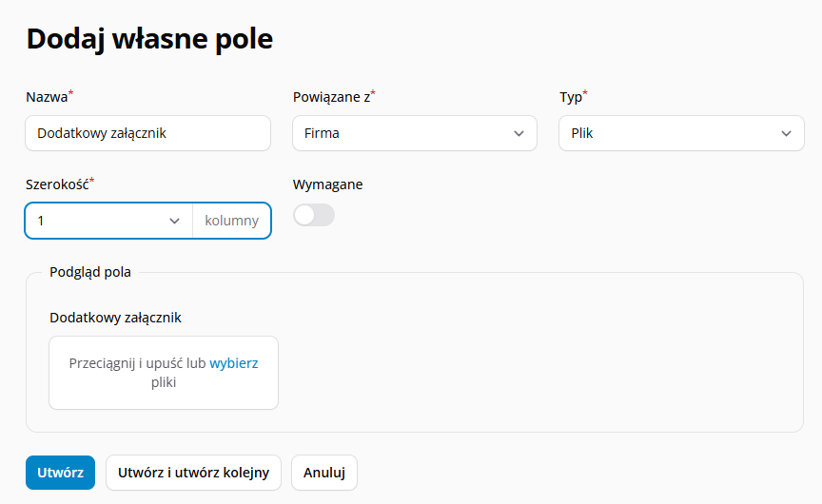The image size is (822, 504).
Task: Click the Szerokość field label
Action: point(57,184)
